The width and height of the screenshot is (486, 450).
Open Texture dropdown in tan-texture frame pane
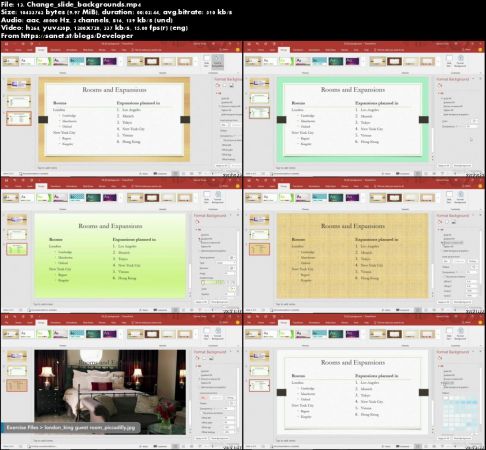pyautogui.click(x=474, y=267)
